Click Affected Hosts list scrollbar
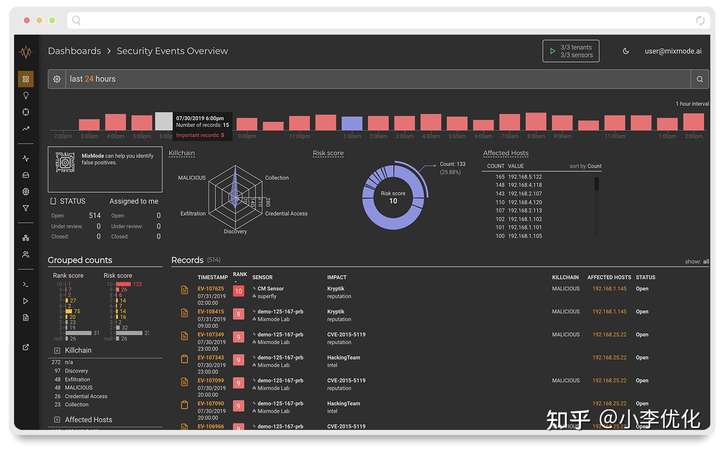Image resolution: width=720 pixels, height=450 pixels. coord(596,184)
